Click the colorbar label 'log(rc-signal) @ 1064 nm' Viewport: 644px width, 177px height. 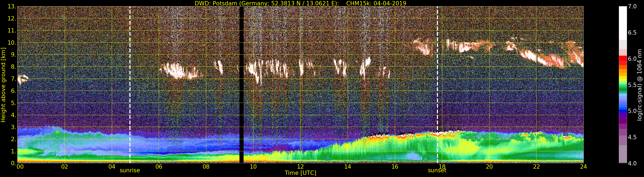coord(639,85)
